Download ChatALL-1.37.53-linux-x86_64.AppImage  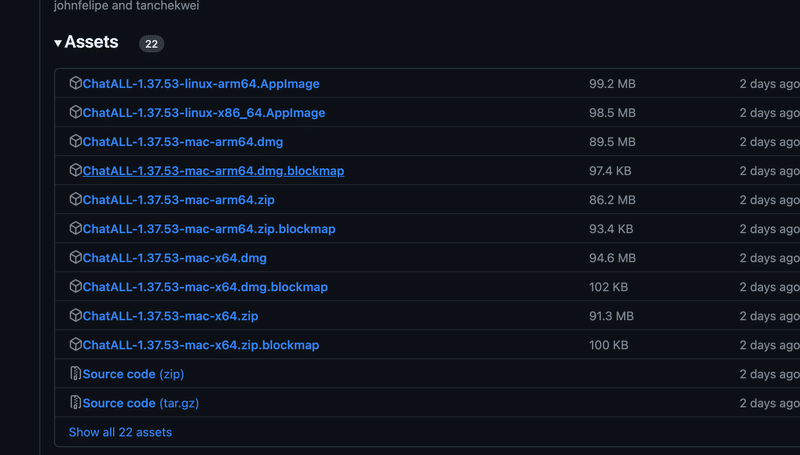pos(204,113)
